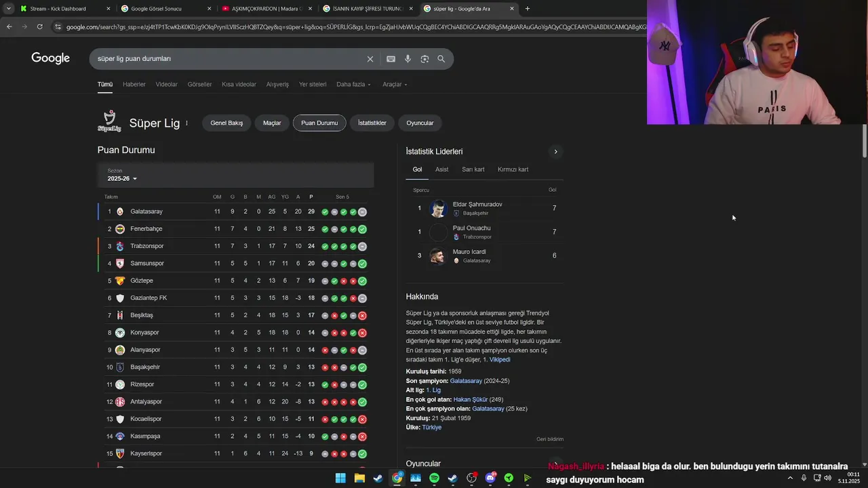
Task: Select the Kısa videolar filter
Action: [239, 85]
